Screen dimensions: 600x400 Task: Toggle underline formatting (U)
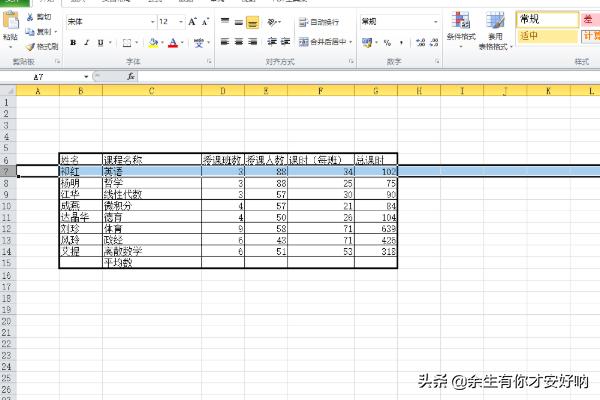coord(100,42)
